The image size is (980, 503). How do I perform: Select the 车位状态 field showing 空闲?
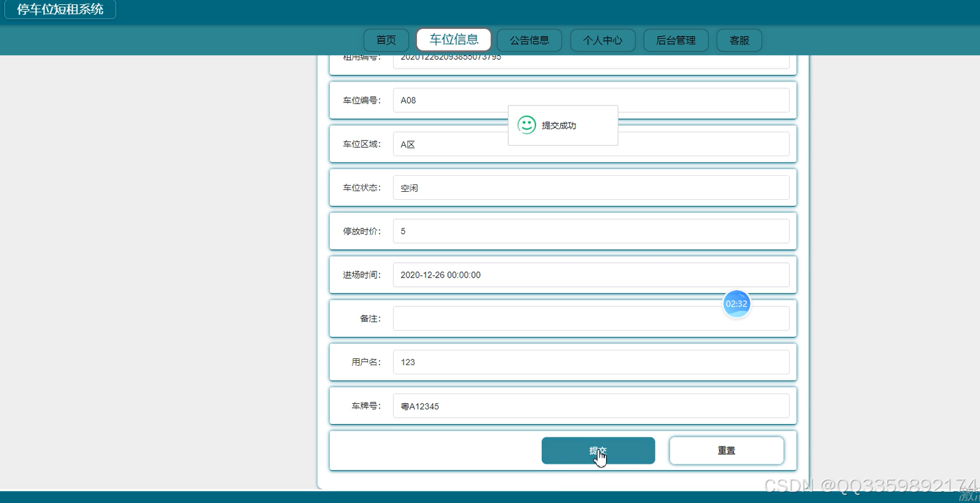point(591,187)
